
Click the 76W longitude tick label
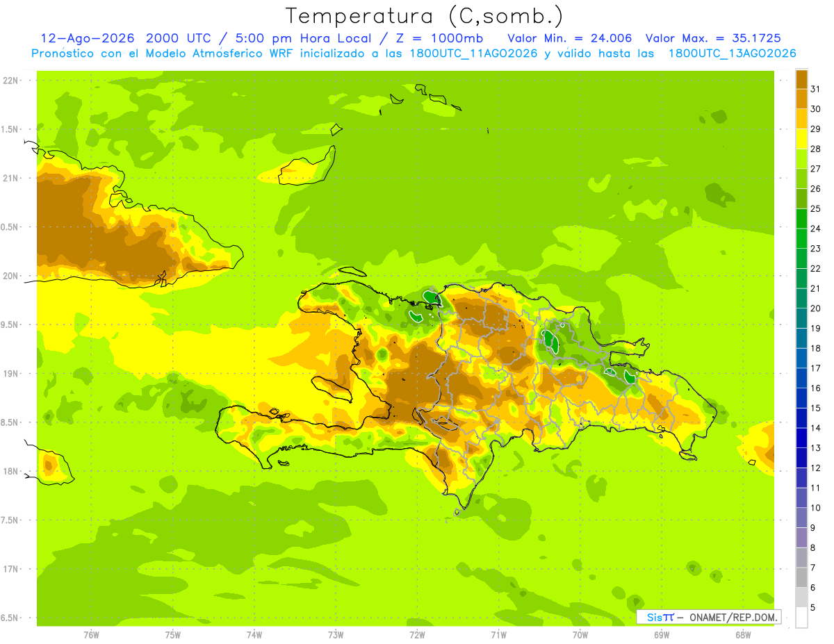[91, 634]
